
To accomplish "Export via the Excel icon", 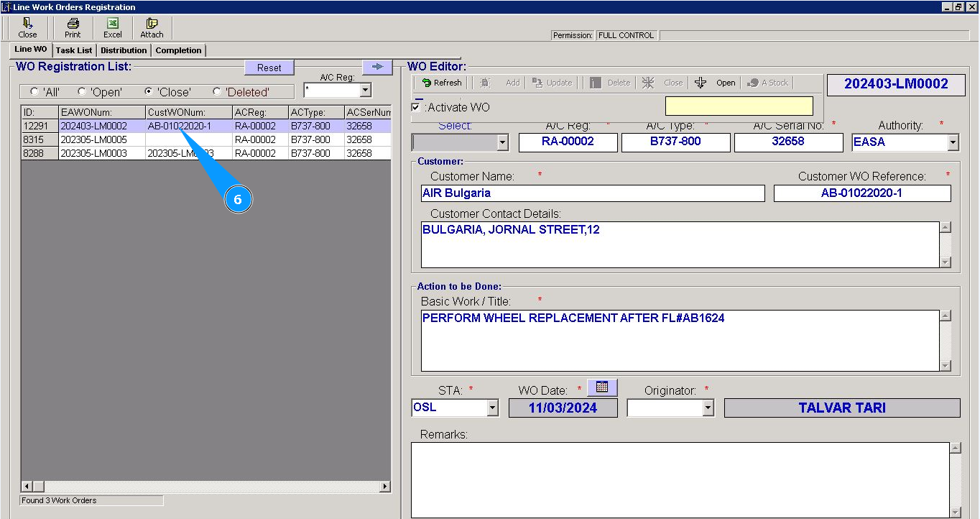I will click(x=113, y=24).
